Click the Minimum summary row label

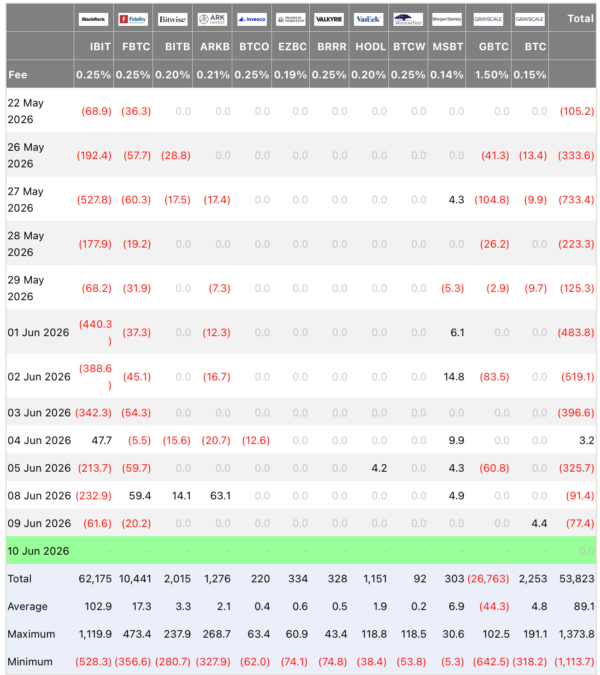coord(30,661)
